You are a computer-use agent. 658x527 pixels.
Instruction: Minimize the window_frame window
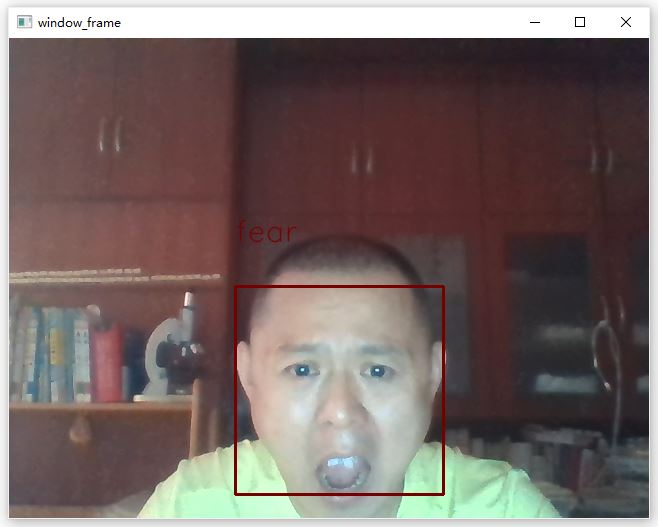pyautogui.click(x=535, y=22)
